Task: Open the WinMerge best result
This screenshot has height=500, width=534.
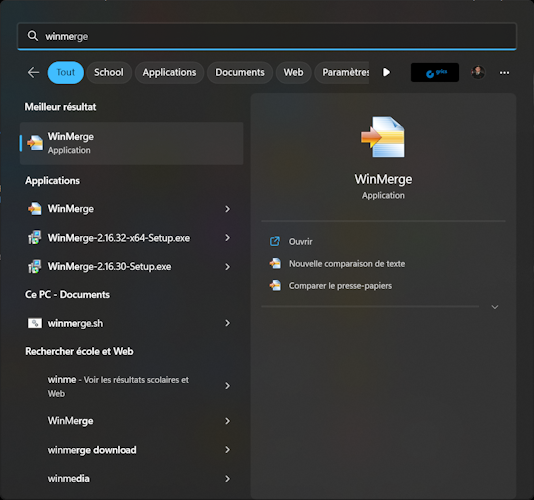Action: (131, 143)
